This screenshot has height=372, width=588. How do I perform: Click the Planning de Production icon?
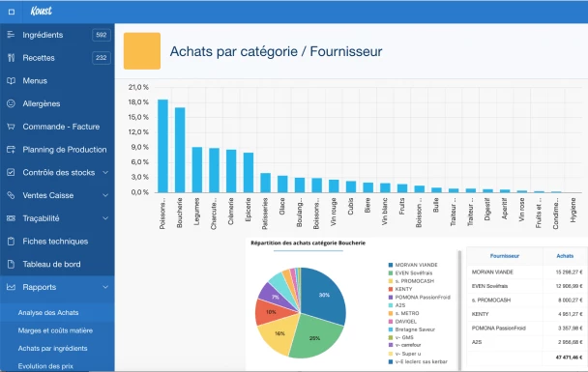(x=11, y=150)
